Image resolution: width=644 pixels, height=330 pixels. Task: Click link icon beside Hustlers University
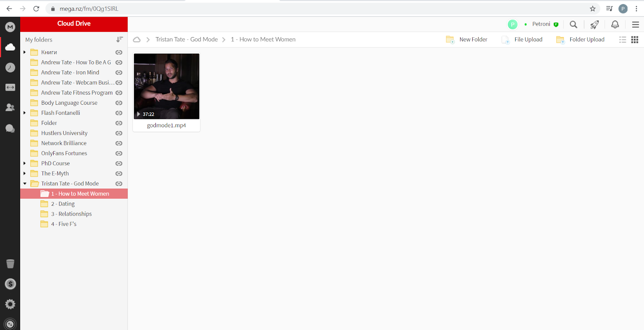(119, 133)
